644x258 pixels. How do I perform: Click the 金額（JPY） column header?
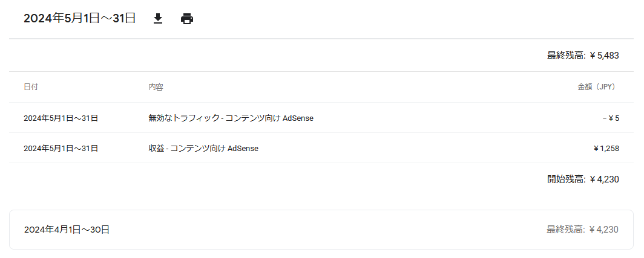click(598, 87)
